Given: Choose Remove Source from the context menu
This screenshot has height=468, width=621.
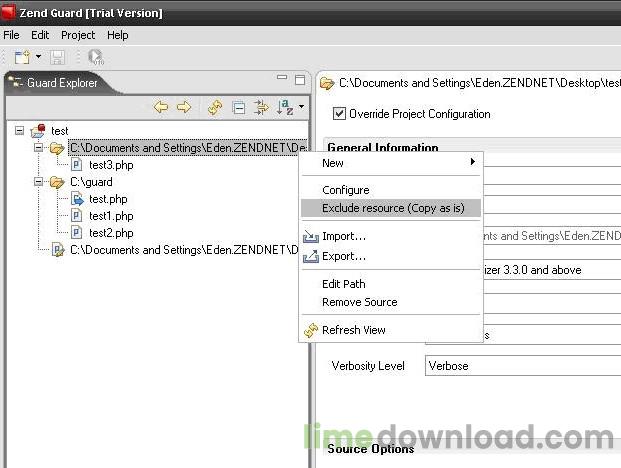Looking at the screenshot, I should 391,302.
